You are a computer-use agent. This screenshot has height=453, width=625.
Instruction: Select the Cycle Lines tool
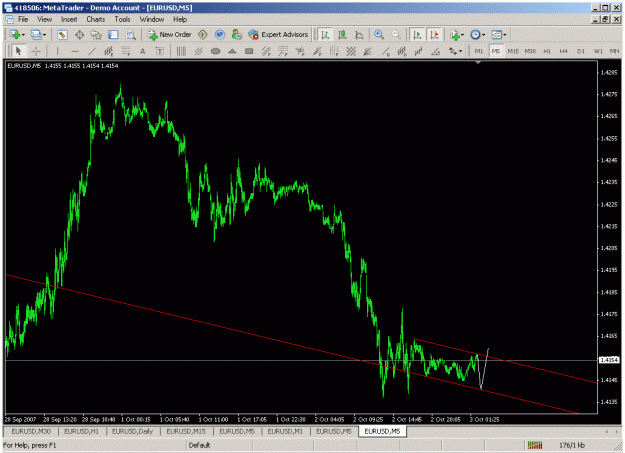tap(181, 51)
